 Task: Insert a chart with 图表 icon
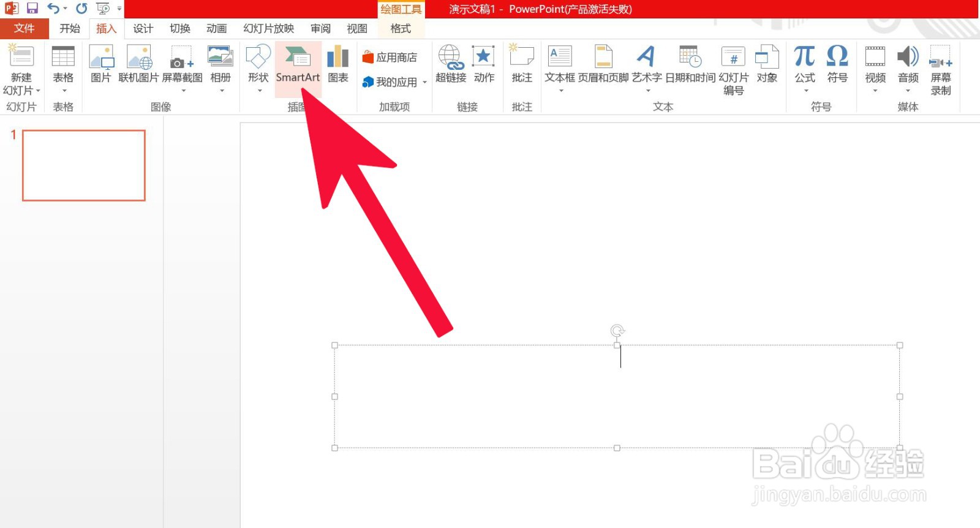pyautogui.click(x=338, y=64)
